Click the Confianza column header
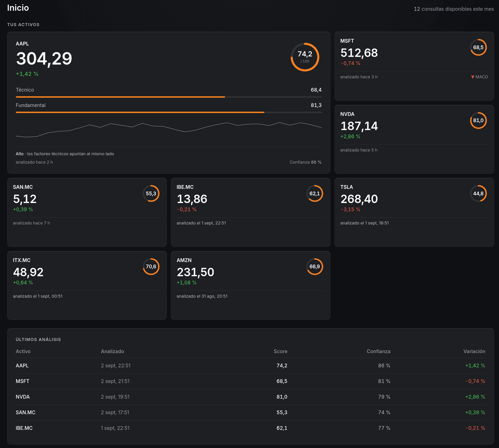 378,351
